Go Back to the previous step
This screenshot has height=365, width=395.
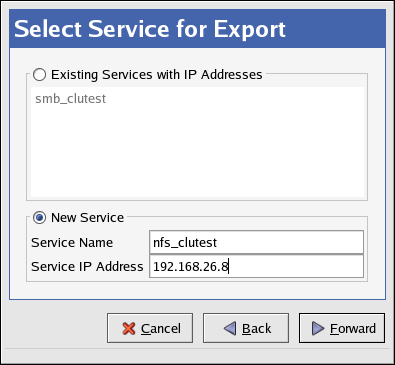click(246, 328)
